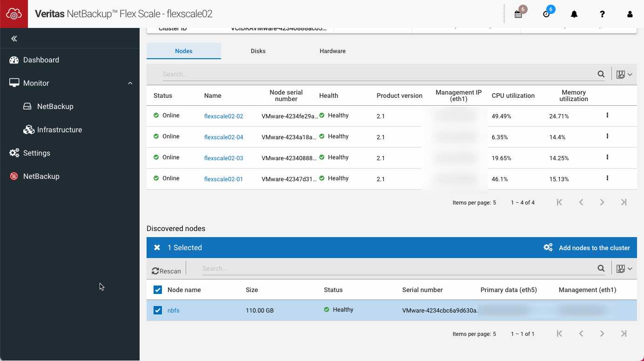
Task: Click Add nodes to the cluster
Action: (587, 248)
